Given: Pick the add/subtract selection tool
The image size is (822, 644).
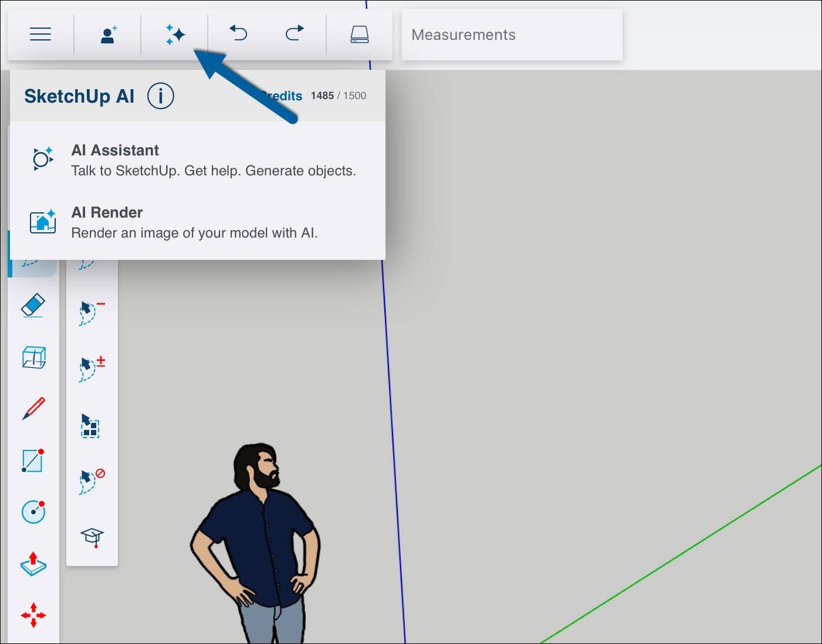Looking at the screenshot, I should [91, 364].
